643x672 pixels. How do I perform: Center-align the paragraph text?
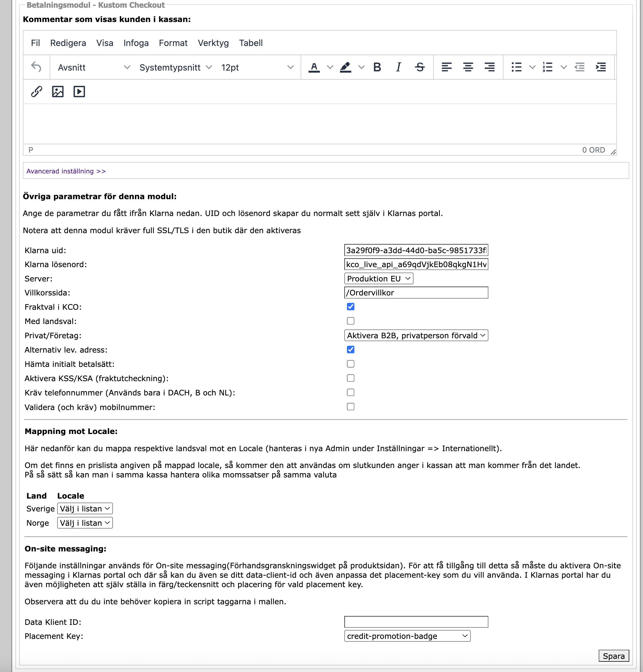468,67
